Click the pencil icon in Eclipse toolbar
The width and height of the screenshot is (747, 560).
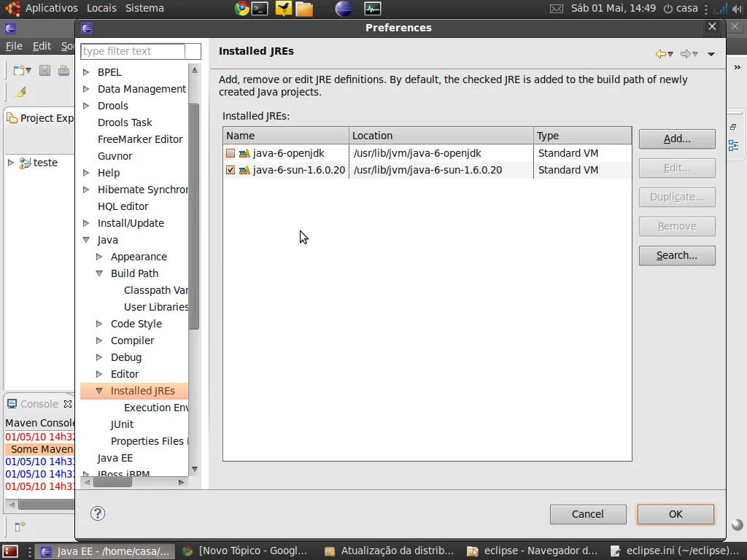point(20,92)
